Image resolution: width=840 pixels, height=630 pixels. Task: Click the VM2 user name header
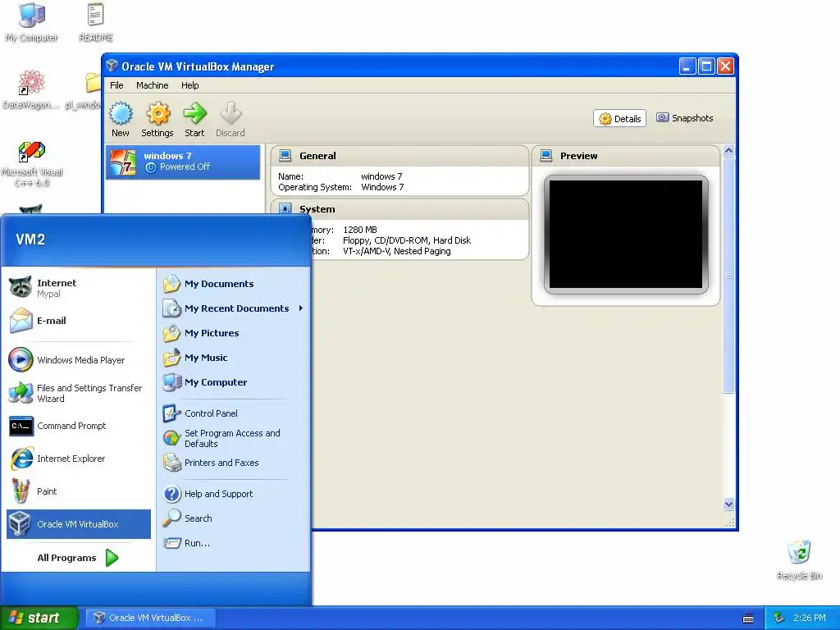[30, 240]
